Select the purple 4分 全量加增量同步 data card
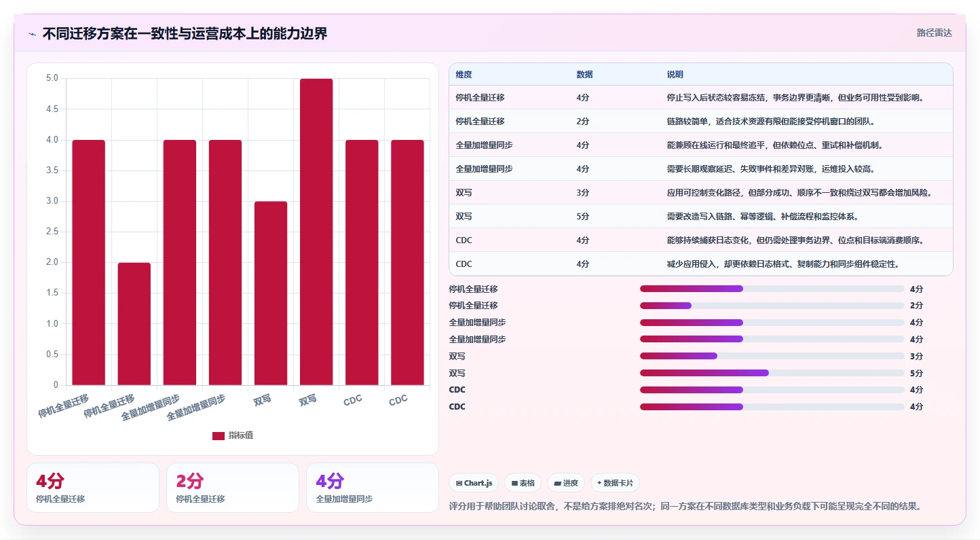The width and height of the screenshot is (980, 540). 373,488
